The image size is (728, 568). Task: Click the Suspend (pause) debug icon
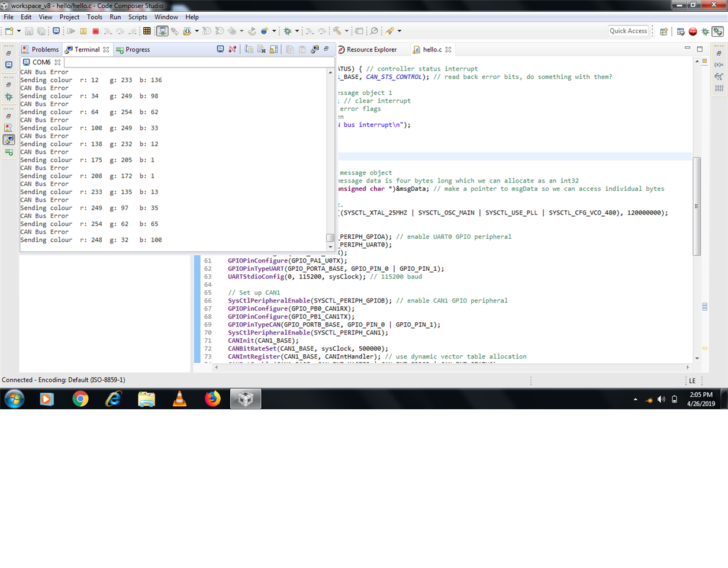click(83, 31)
